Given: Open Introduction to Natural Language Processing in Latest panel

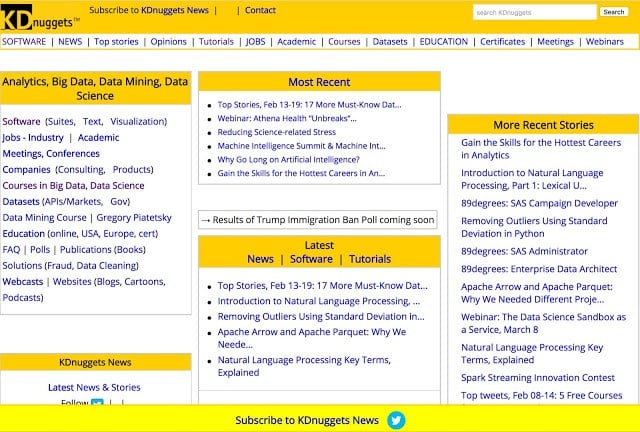Looking at the screenshot, I should click(319, 301).
